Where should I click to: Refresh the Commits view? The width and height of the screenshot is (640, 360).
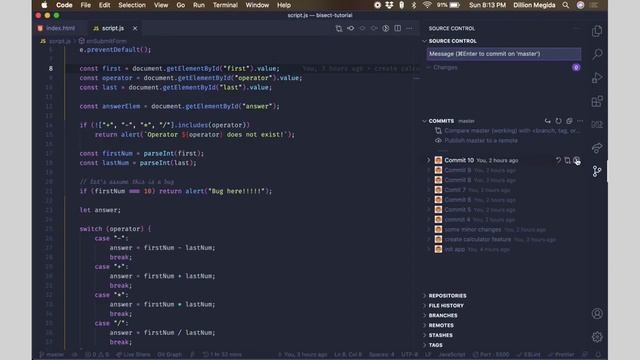click(x=558, y=121)
